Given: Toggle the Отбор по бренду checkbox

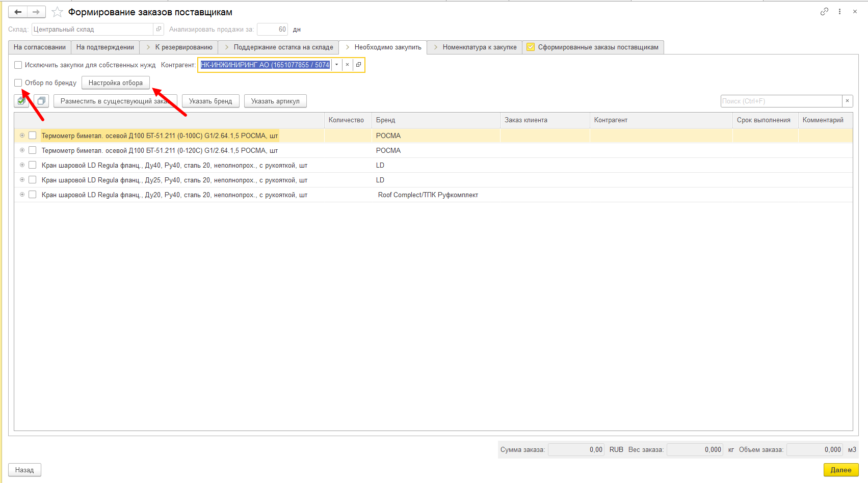Looking at the screenshot, I should [18, 83].
